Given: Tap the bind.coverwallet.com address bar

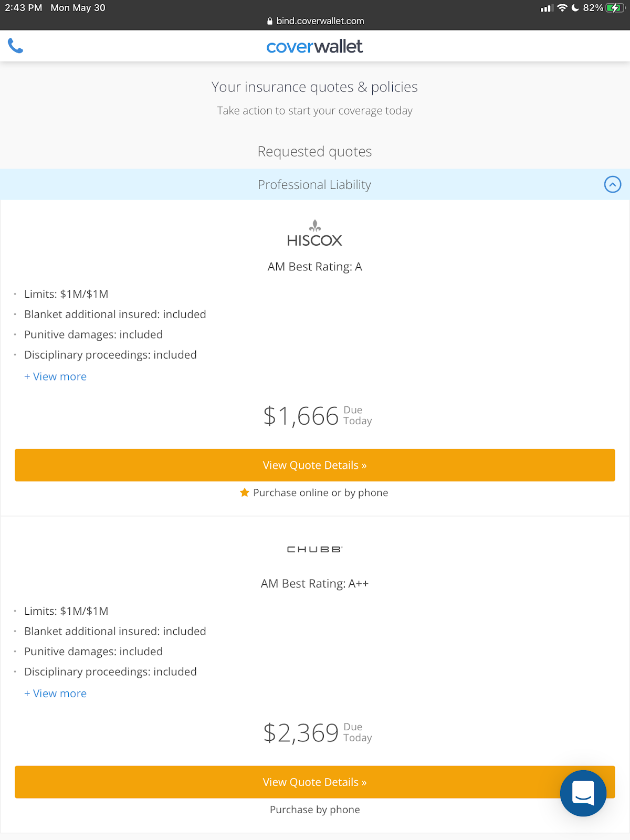Looking at the screenshot, I should tap(315, 21).
